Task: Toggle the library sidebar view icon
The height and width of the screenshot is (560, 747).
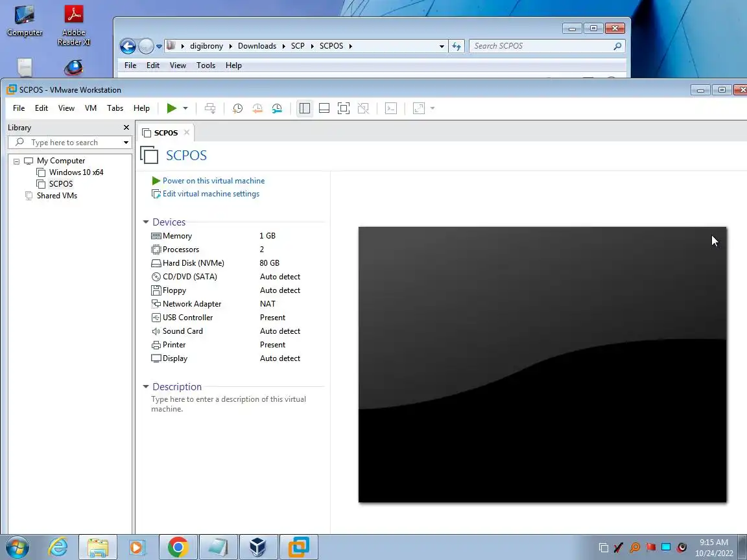Action: [304, 109]
